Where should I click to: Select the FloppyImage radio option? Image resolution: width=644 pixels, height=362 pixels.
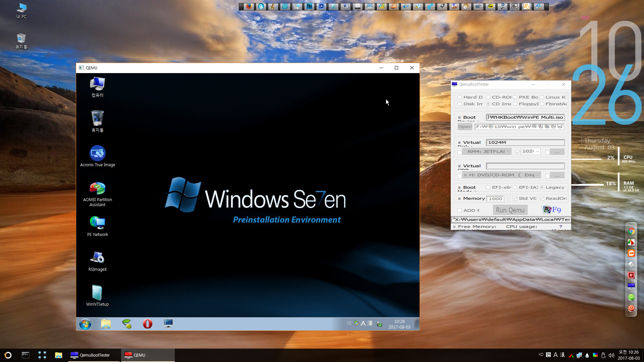pyautogui.click(x=515, y=104)
